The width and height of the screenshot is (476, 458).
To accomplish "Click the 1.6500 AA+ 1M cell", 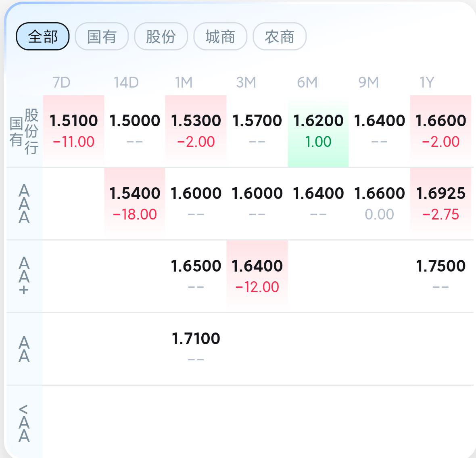I will click(196, 276).
